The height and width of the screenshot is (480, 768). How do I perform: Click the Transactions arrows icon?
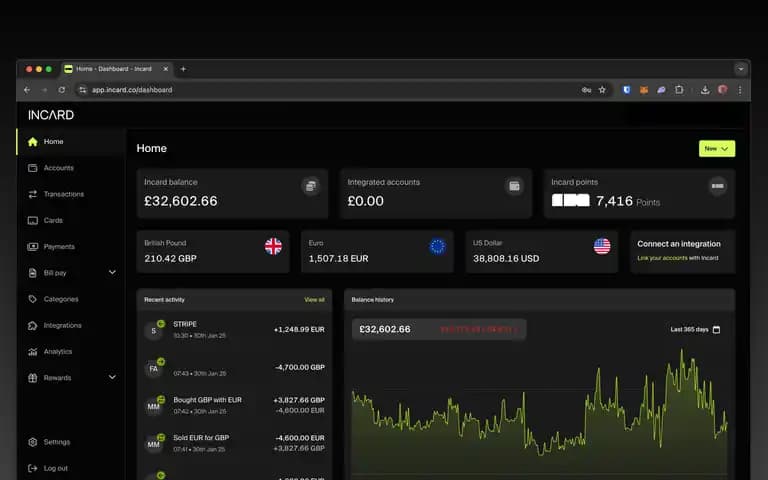[33, 194]
